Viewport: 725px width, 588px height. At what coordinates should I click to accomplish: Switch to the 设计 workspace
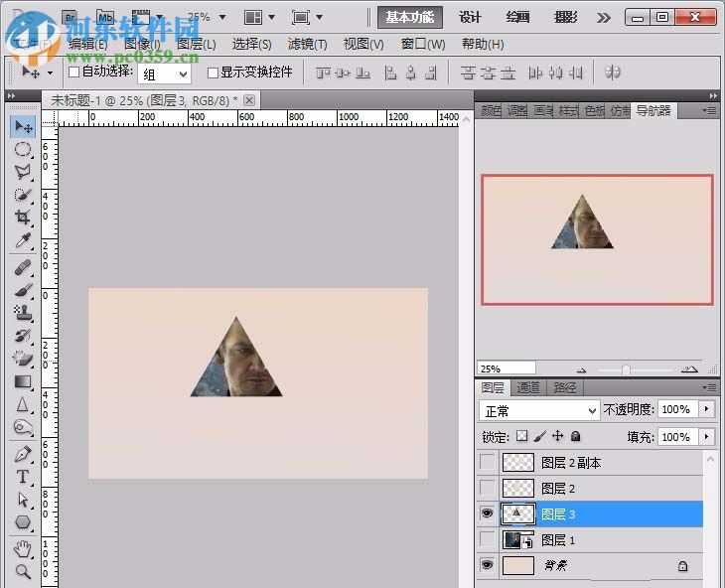tap(470, 17)
